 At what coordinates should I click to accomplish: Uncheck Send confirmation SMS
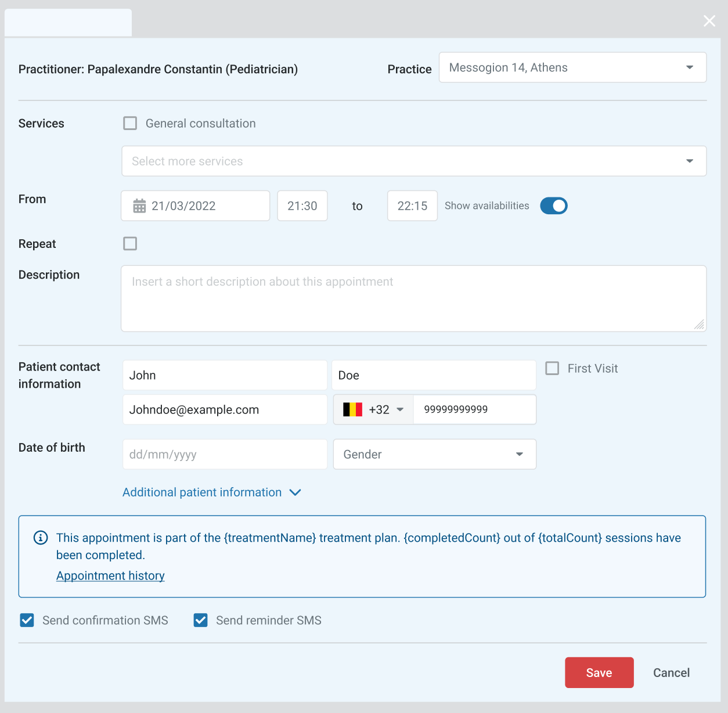(27, 621)
